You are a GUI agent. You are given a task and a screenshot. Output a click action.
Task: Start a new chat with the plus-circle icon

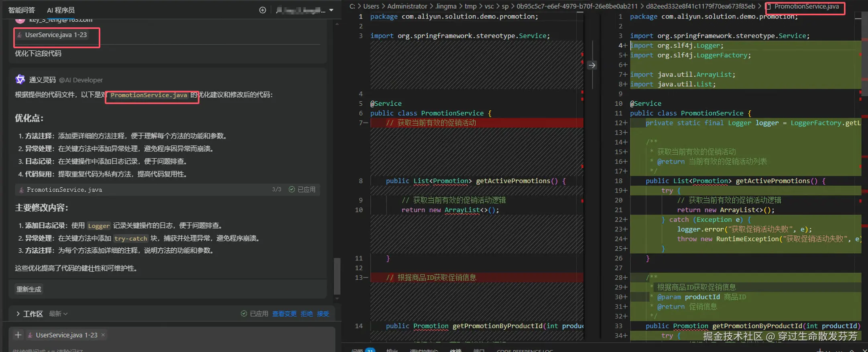262,10
